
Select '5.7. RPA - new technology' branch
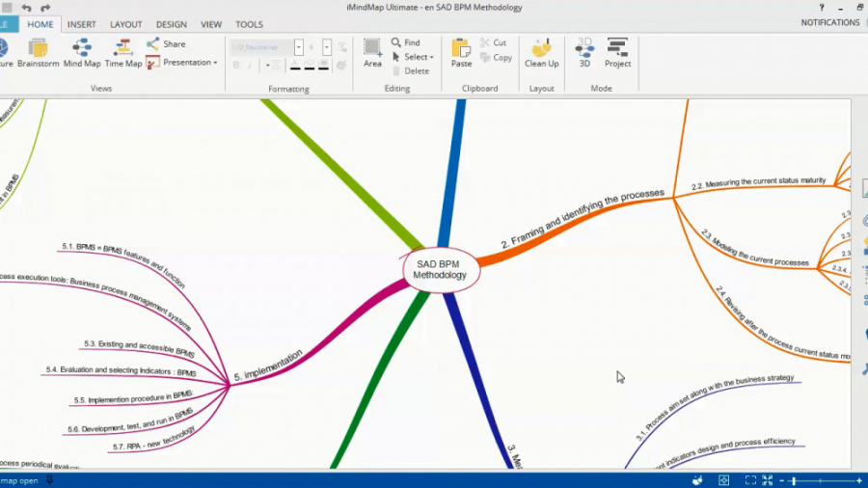tap(154, 437)
